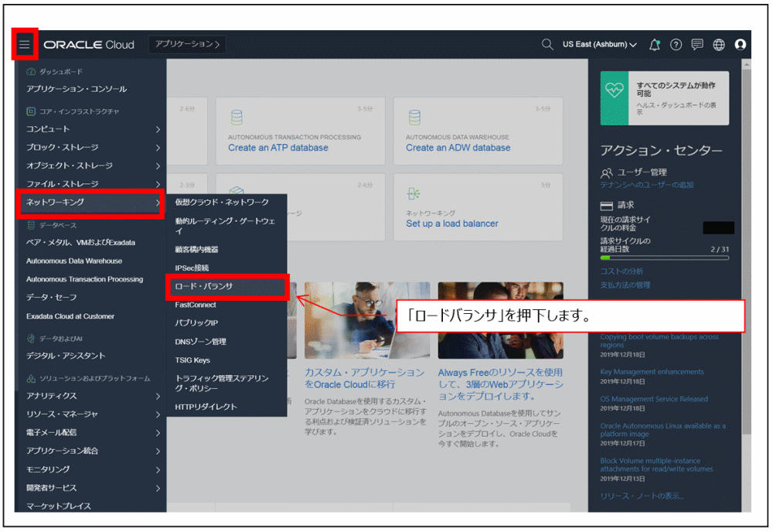The image size is (773, 532).
Task: Open the feedback speech bubble icon
Action: (x=697, y=44)
